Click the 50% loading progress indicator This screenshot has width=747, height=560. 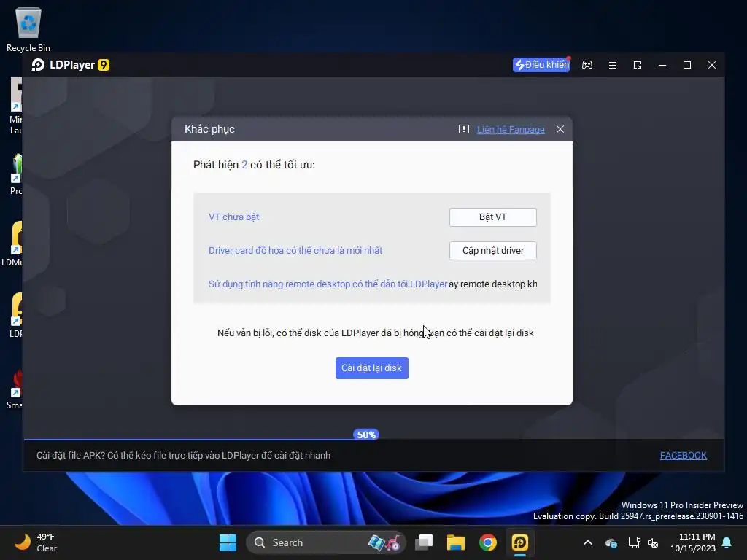(366, 435)
